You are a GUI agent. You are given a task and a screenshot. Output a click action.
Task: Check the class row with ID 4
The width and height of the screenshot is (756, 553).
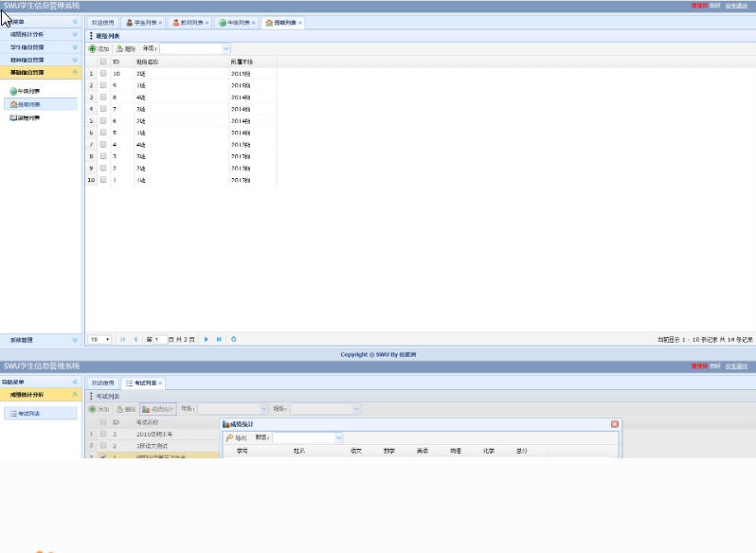[103, 144]
